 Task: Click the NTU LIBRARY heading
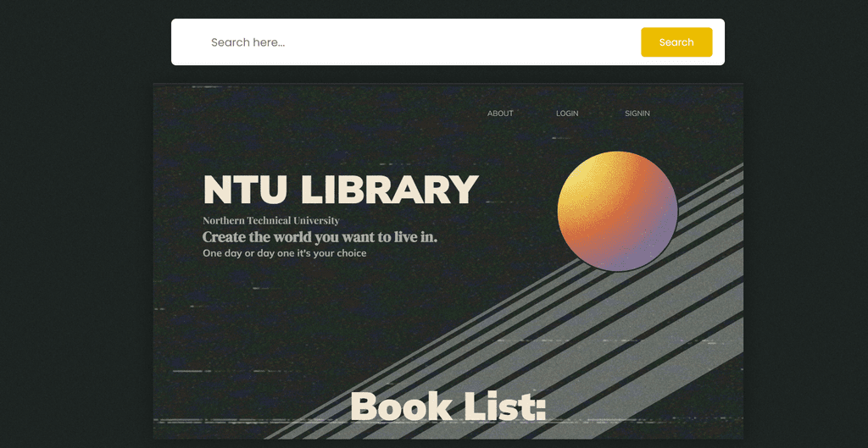point(341,190)
